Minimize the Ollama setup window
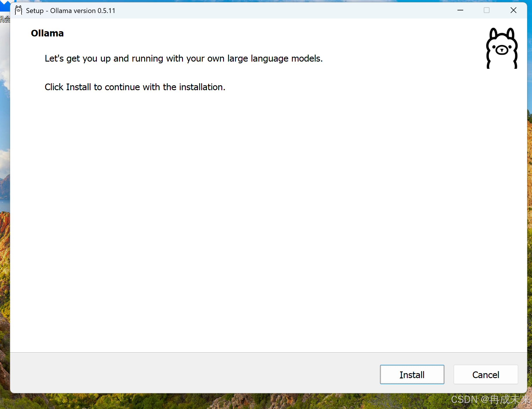This screenshot has width=532, height=409. [x=460, y=10]
